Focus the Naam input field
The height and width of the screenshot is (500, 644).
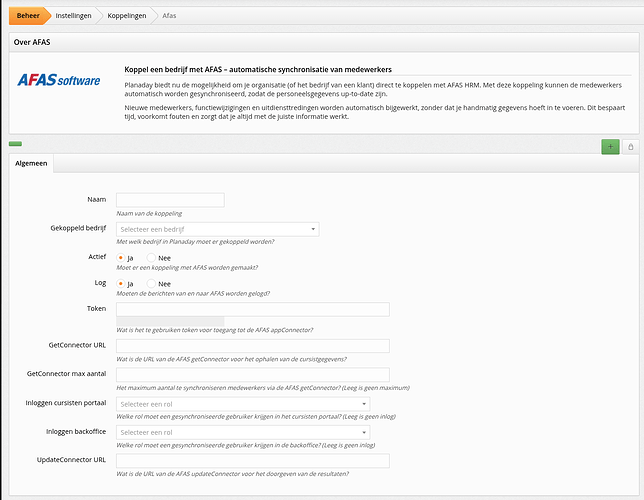click(x=170, y=200)
